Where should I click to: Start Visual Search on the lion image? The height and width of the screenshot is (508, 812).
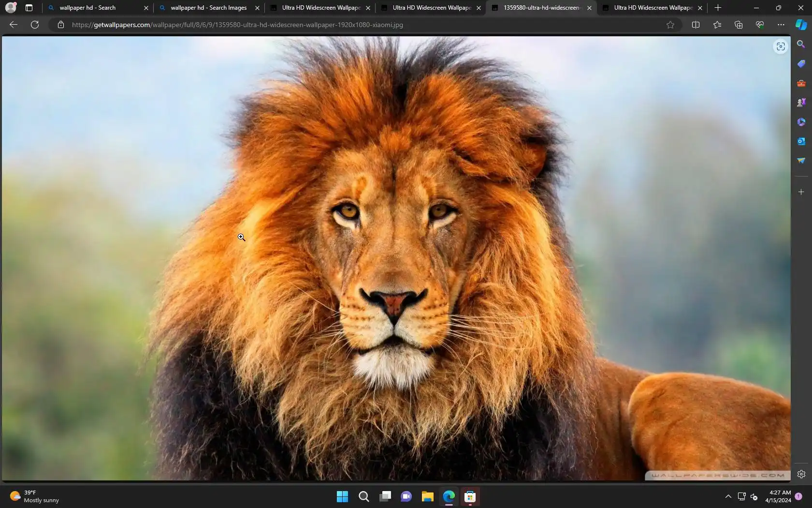click(781, 46)
